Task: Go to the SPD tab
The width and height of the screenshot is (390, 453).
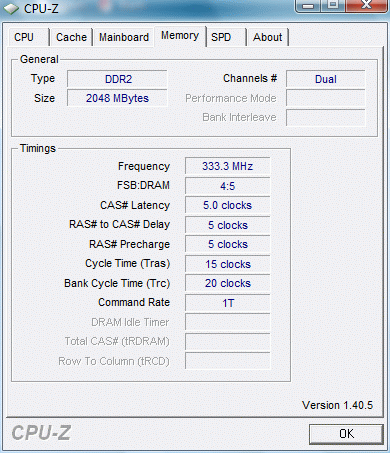Action: (x=226, y=37)
